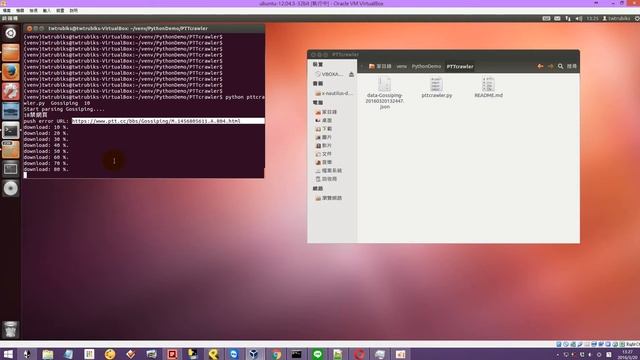Click the DVD disc icon in the launcher
Viewport: 640px width, 360px height.
point(11,188)
